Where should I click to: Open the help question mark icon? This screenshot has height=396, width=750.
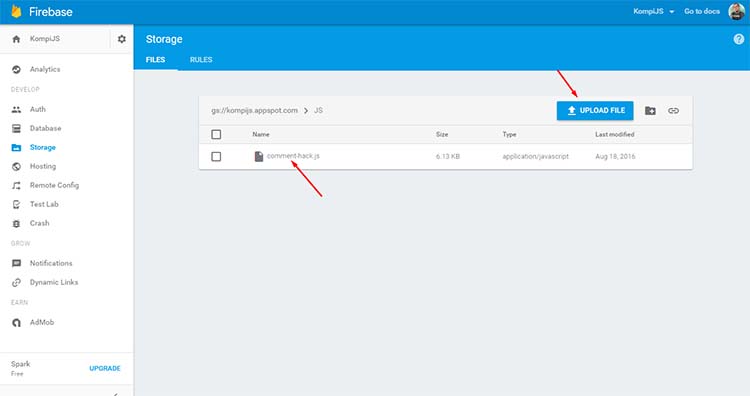[739, 39]
